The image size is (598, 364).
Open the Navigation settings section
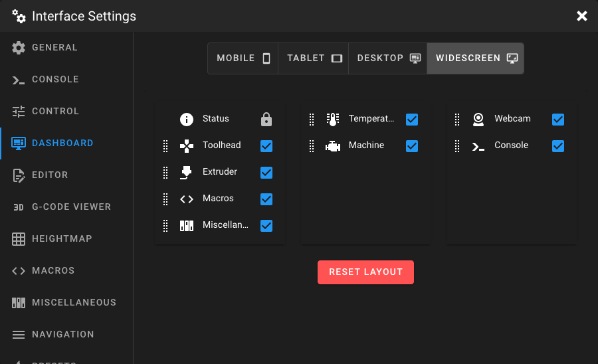click(66, 334)
